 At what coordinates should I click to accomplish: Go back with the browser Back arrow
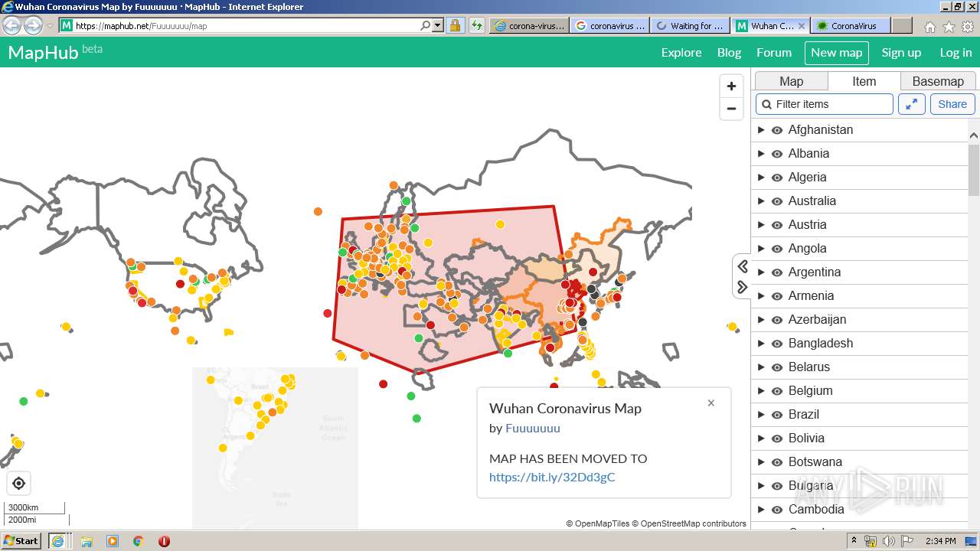click(x=12, y=25)
